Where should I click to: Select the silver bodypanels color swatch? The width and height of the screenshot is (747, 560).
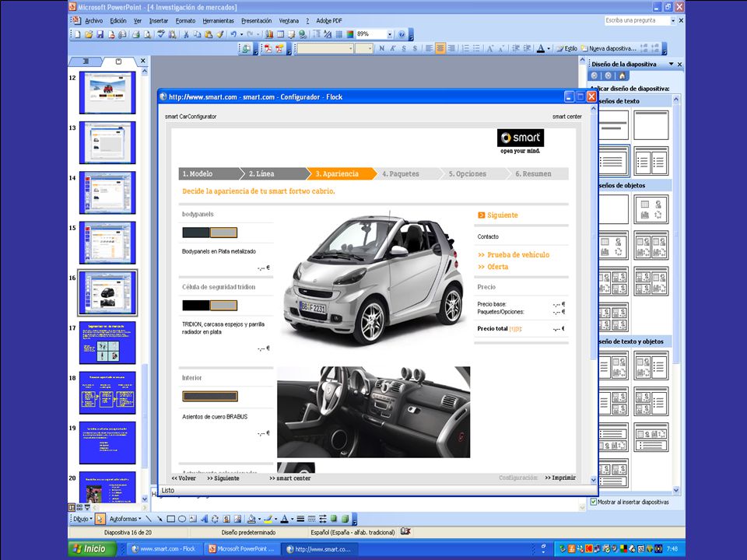pos(223,233)
